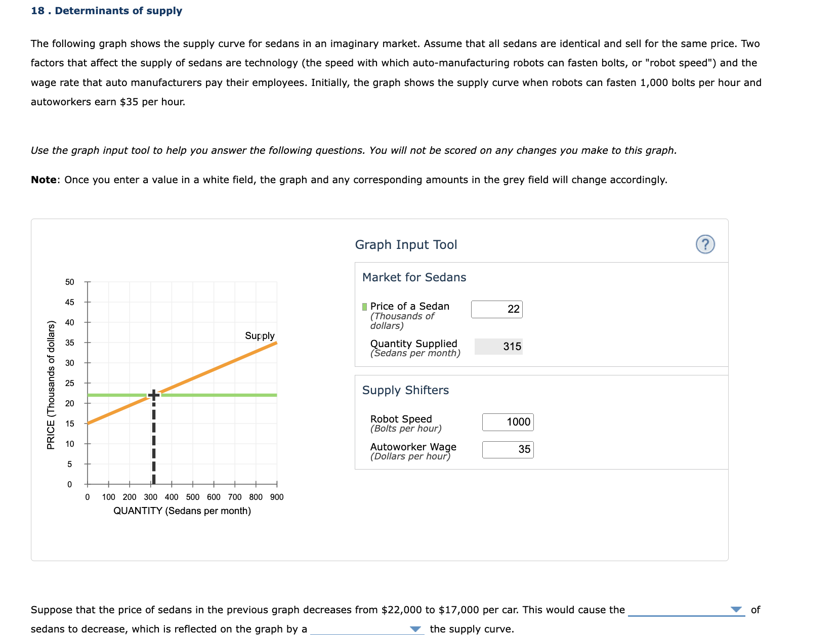The image size is (840, 635).
Task: Select the Market for Sedans section title
Action: click(x=413, y=277)
